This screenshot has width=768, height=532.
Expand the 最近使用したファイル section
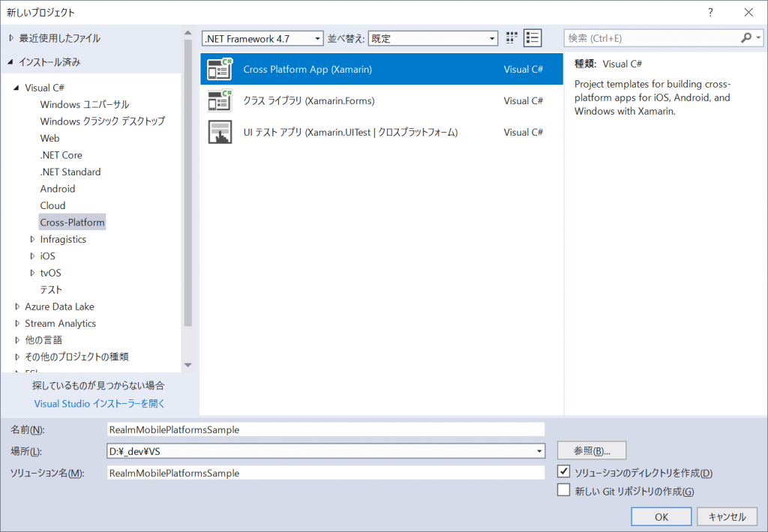click(11, 38)
